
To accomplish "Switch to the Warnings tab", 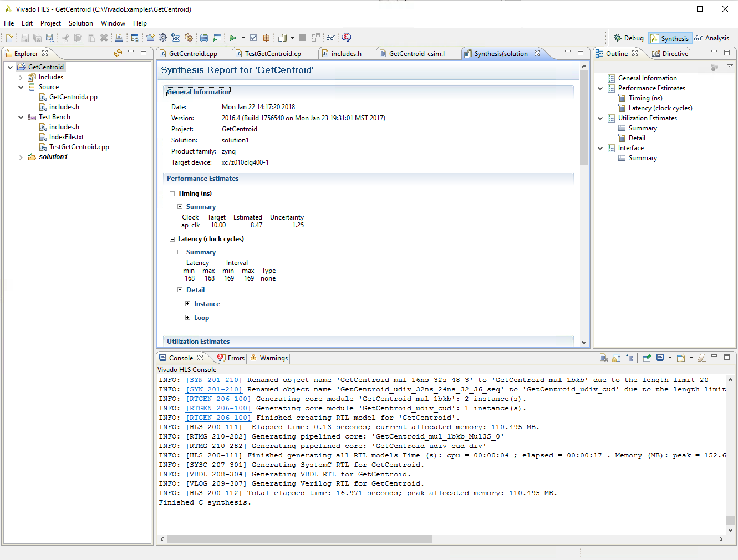I will click(x=269, y=358).
